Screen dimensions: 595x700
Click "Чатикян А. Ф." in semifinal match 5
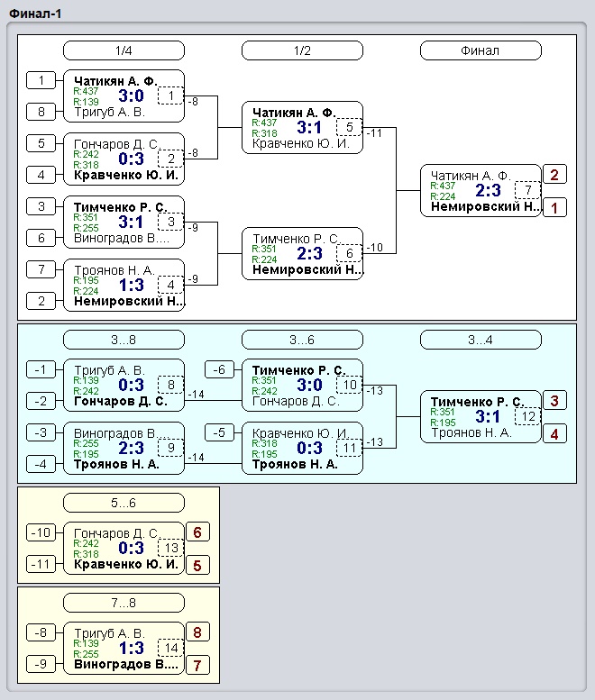294,113
